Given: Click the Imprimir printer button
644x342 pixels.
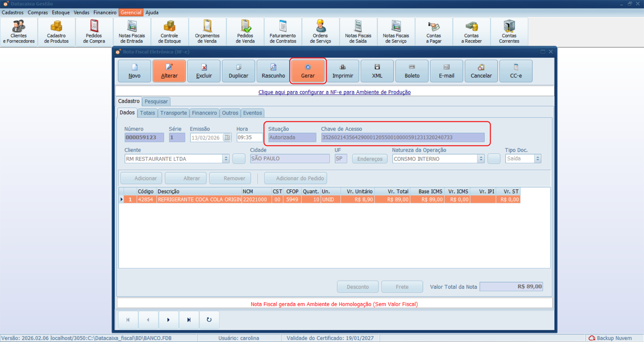Looking at the screenshot, I should (x=342, y=71).
